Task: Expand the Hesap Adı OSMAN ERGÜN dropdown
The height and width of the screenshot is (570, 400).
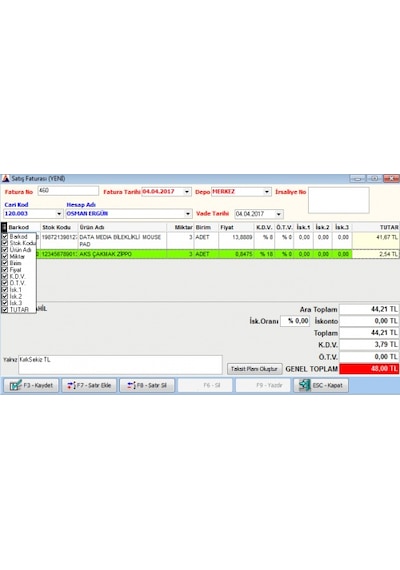Action: click(x=188, y=213)
